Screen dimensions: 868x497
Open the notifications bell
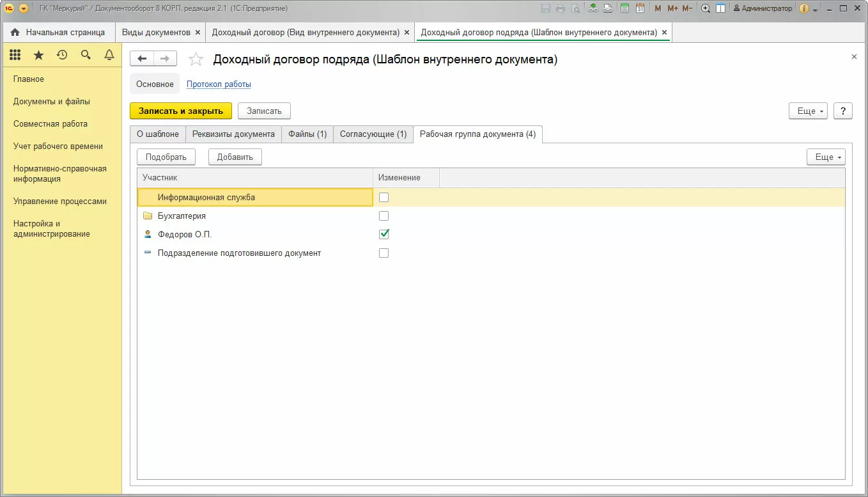(109, 56)
